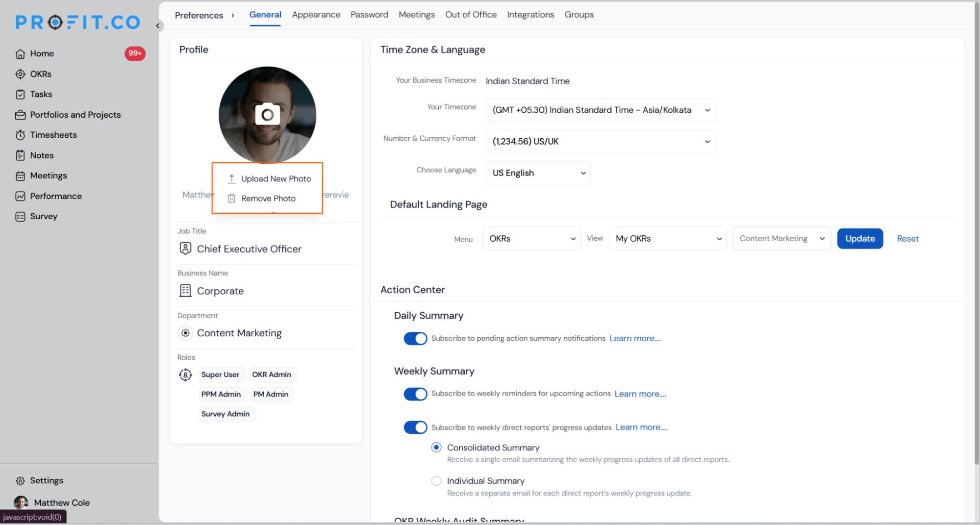This screenshot has height=525, width=980.
Task: Click the Tasks checklist icon
Action: (x=20, y=95)
